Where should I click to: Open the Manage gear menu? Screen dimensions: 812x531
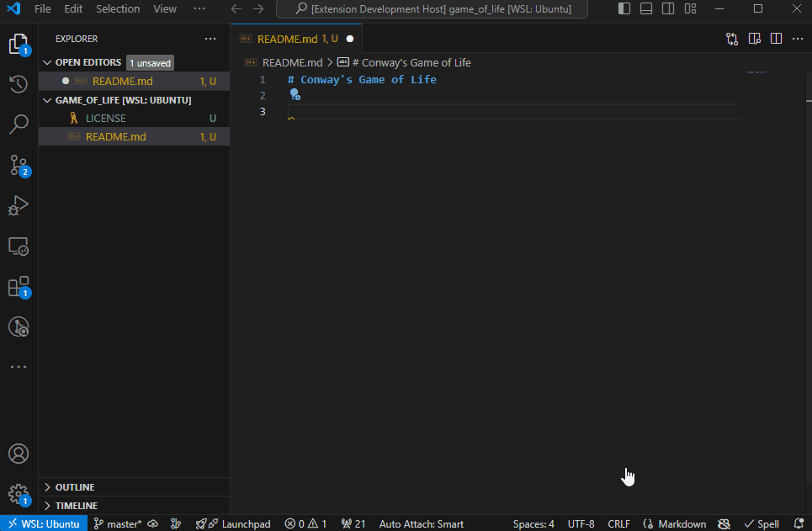19,494
